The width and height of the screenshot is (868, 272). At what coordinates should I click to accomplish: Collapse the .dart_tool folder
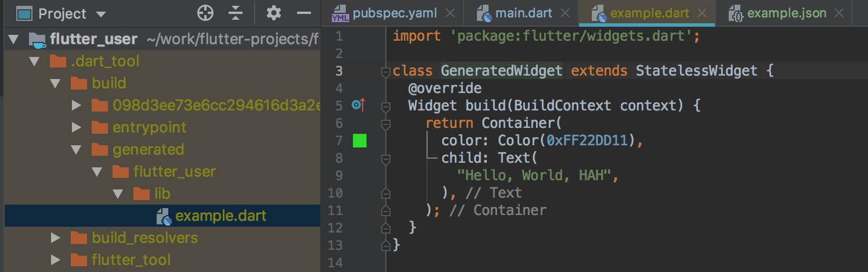[35, 62]
